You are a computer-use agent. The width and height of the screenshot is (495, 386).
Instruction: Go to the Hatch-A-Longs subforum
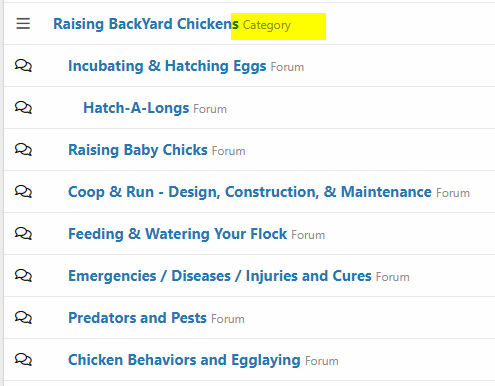click(136, 108)
